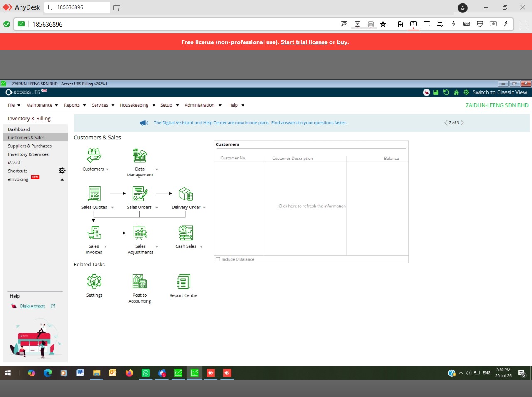Show next announcement in banner pager
This screenshot has width=532, height=397.
[x=462, y=123]
